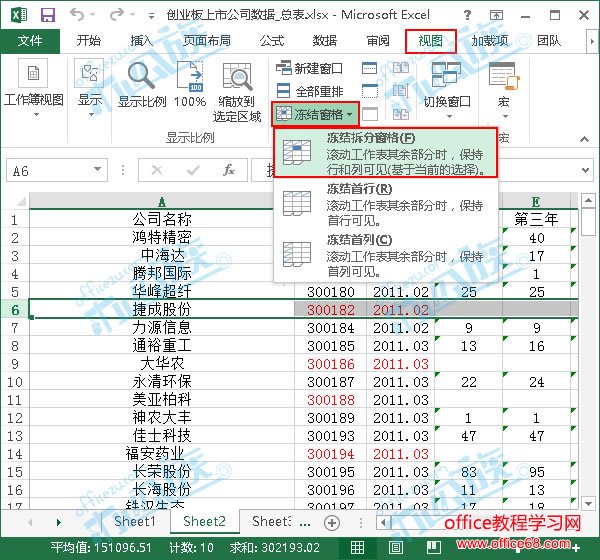The image size is (600, 560).
Task: Click the ribbon tabs scroll right arrow
Action: tap(592, 41)
